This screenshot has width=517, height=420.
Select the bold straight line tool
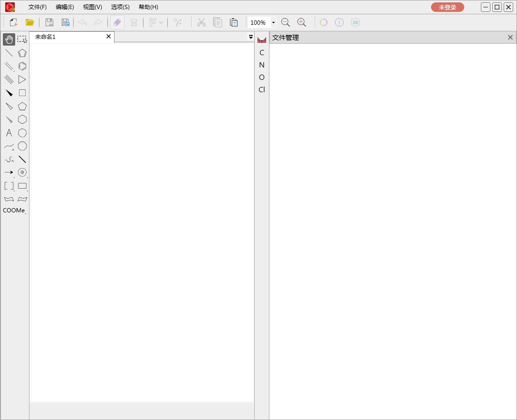[x=22, y=159]
